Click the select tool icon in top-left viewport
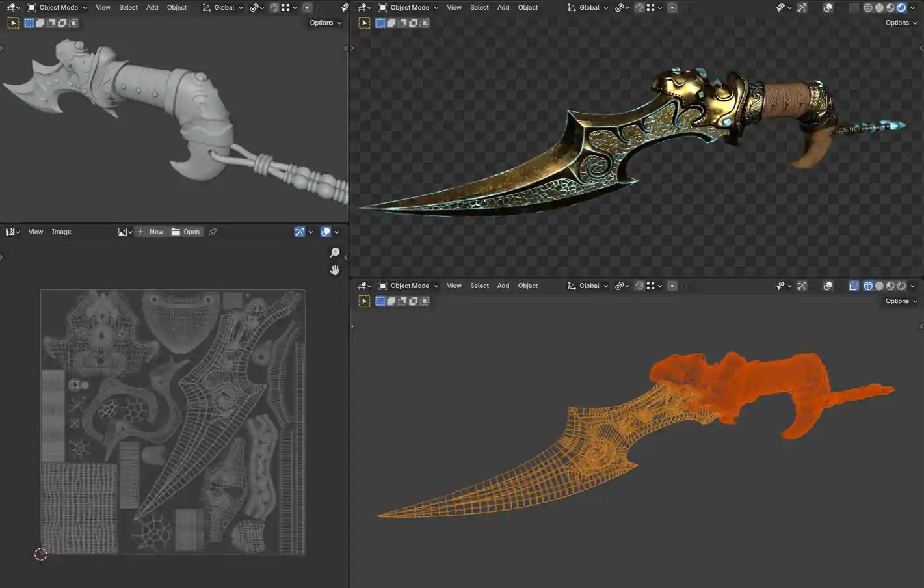 click(13, 23)
